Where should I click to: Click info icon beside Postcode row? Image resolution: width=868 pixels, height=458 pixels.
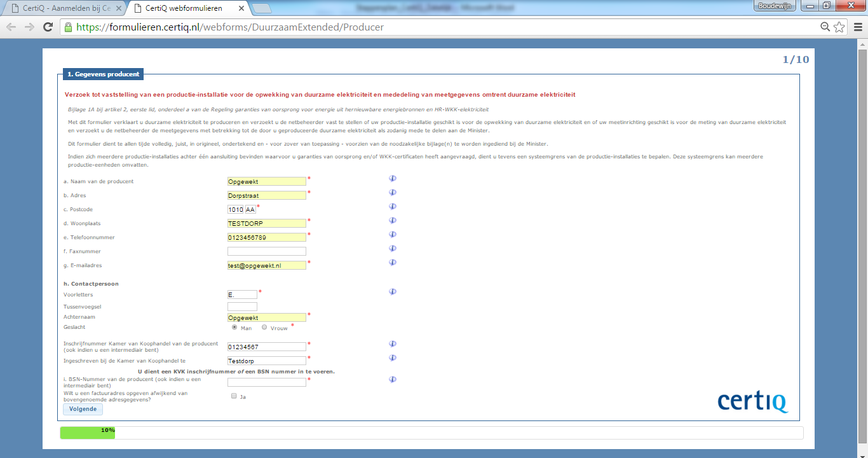coord(393,206)
